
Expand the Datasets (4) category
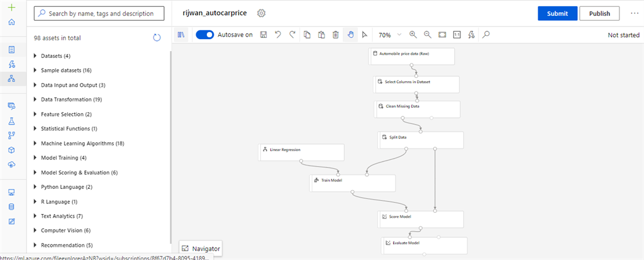pyautogui.click(x=35, y=55)
